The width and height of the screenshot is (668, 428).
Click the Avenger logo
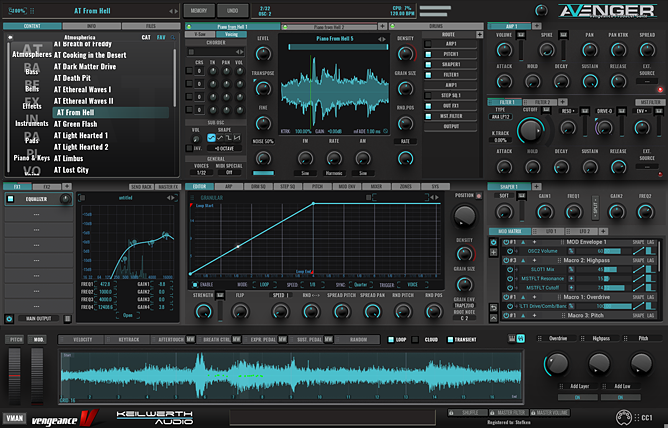point(608,11)
